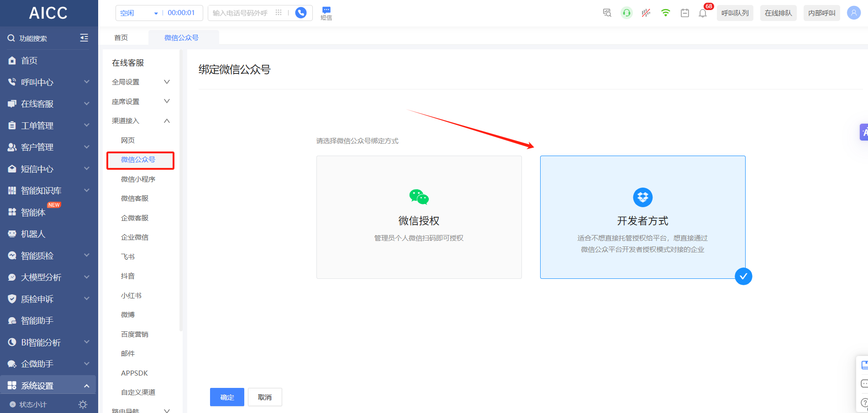Click the 确定 confirm button
This screenshot has height=413, width=868.
[227, 397]
